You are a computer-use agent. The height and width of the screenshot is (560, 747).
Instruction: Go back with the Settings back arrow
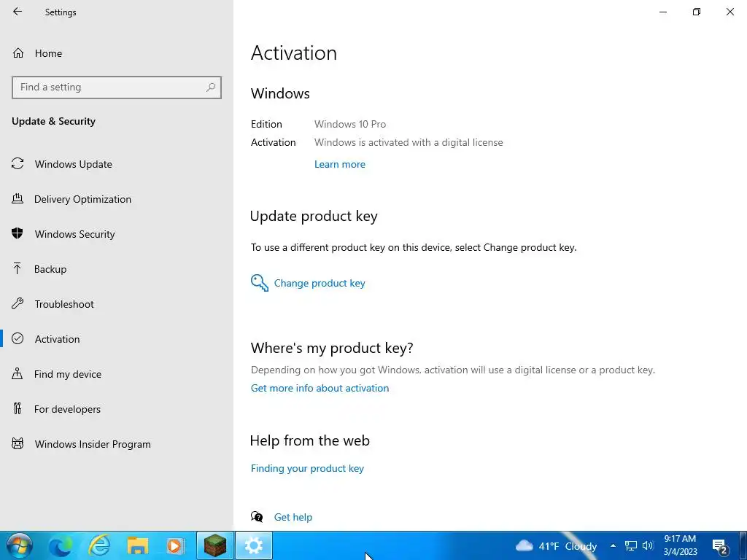(18, 12)
